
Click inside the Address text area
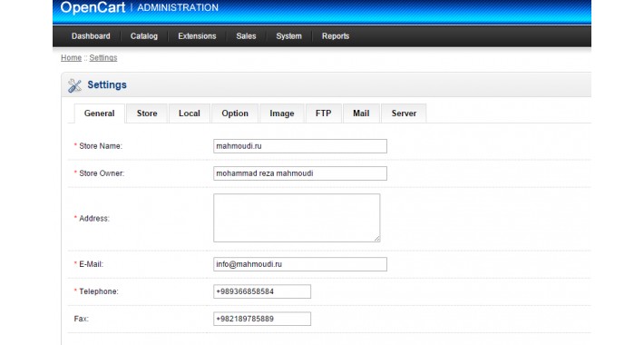pos(297,218)
